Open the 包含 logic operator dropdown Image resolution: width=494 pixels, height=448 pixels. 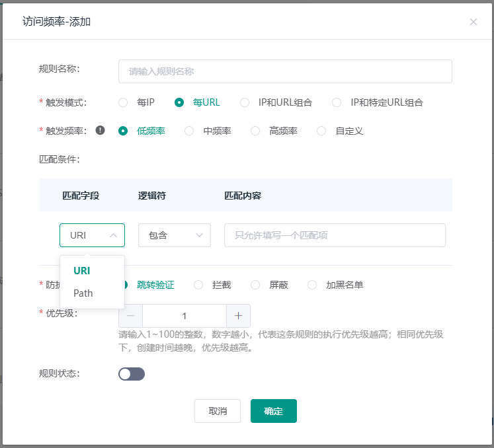pos(174,235)
